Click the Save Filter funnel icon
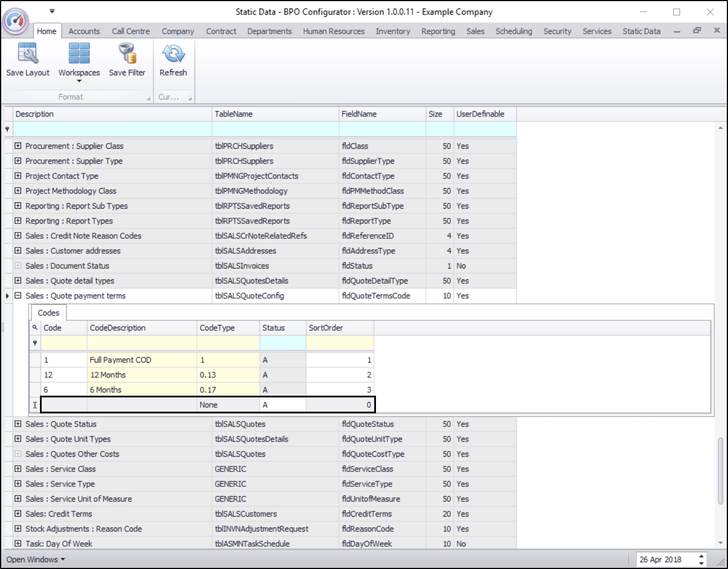The width and height of the screenshot is (728, 569). tap(127, 54)
